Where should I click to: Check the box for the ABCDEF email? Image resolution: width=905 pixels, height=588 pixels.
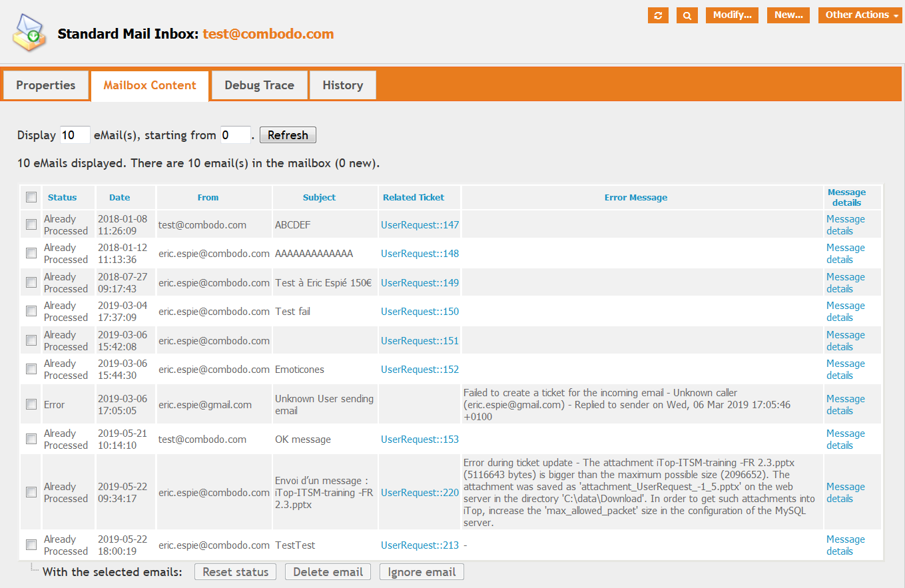[x=31, y=225]
